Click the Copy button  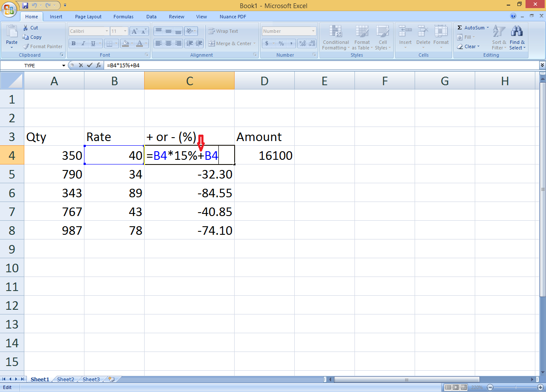(32, 37)
